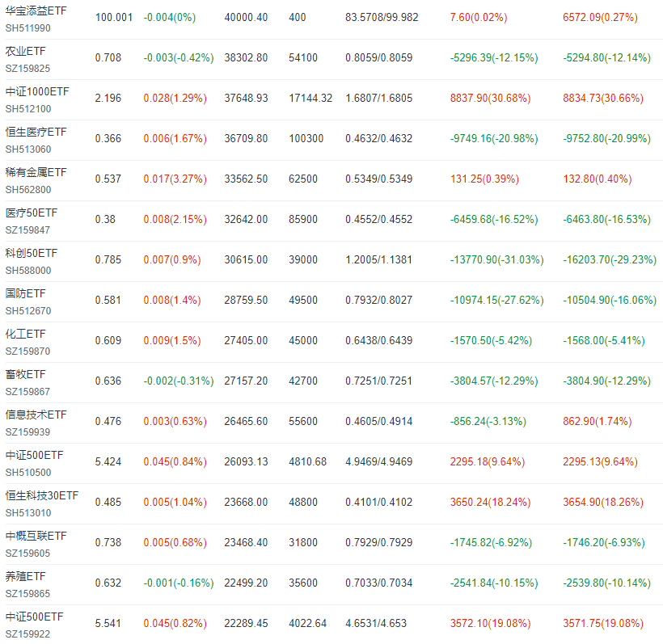
Task: Click market value 40000.40
Action: pos(246,17)
